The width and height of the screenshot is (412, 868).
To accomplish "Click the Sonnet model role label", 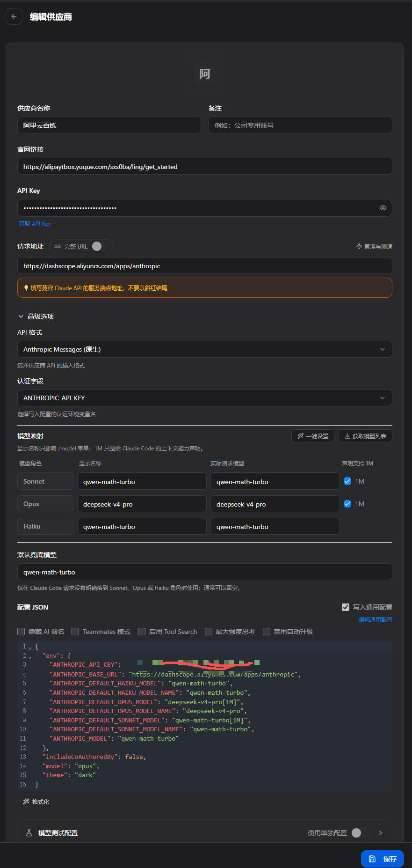I will click(x=45, y=481).
